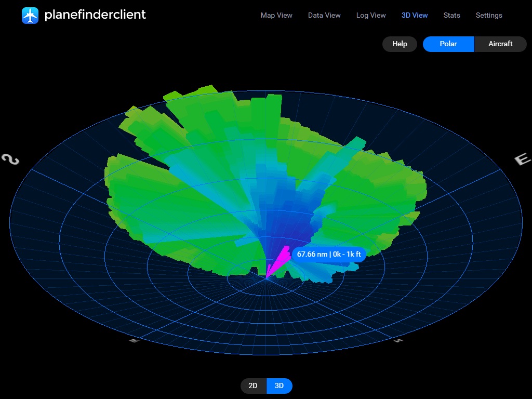Screen dimensions: 532x399
Task: Select the 3D View tab
Action: click(415, 15)
